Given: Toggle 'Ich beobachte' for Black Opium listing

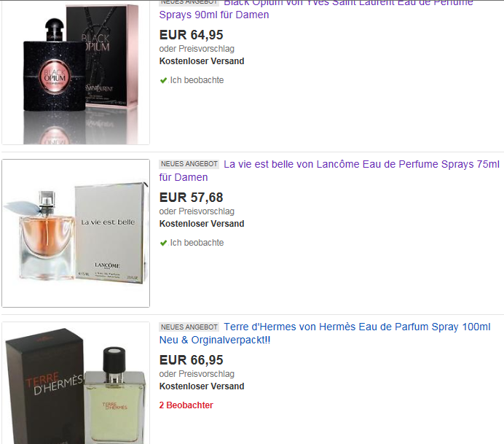Looking at the screenshot, I should click(197, 80).
